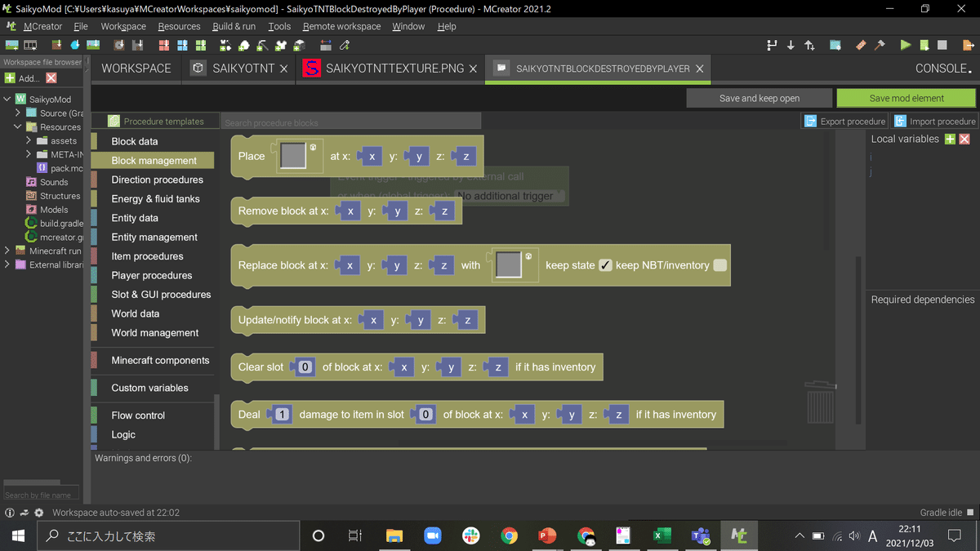
Task: Collapse the Resources folder in file browser
Action: (17, 127)
